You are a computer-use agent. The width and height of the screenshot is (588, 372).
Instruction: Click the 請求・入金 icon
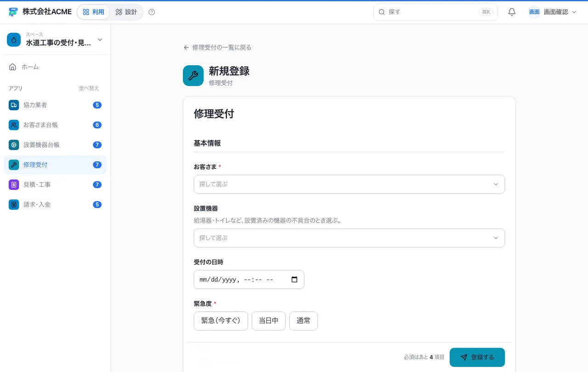tap(14, 204)
